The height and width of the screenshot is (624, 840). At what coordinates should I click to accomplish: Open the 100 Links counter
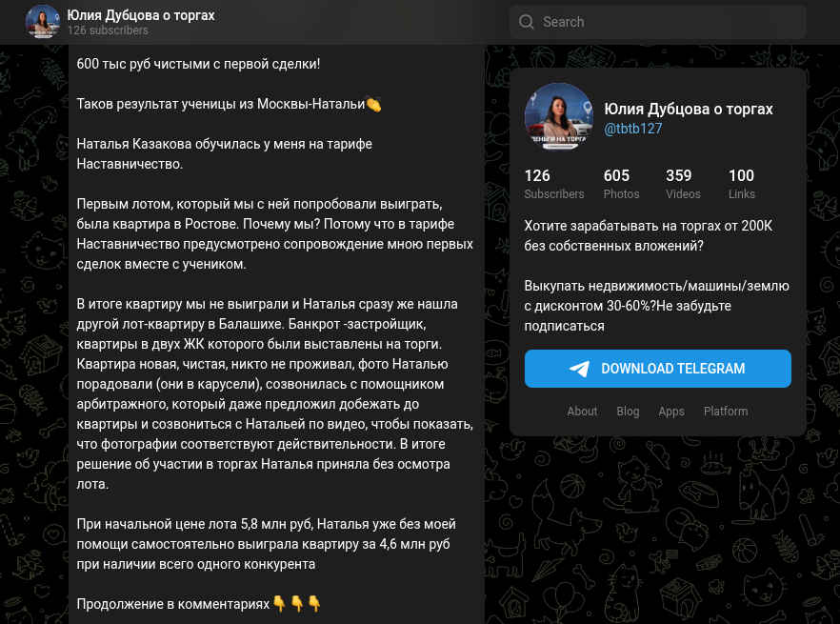point(741,184)
